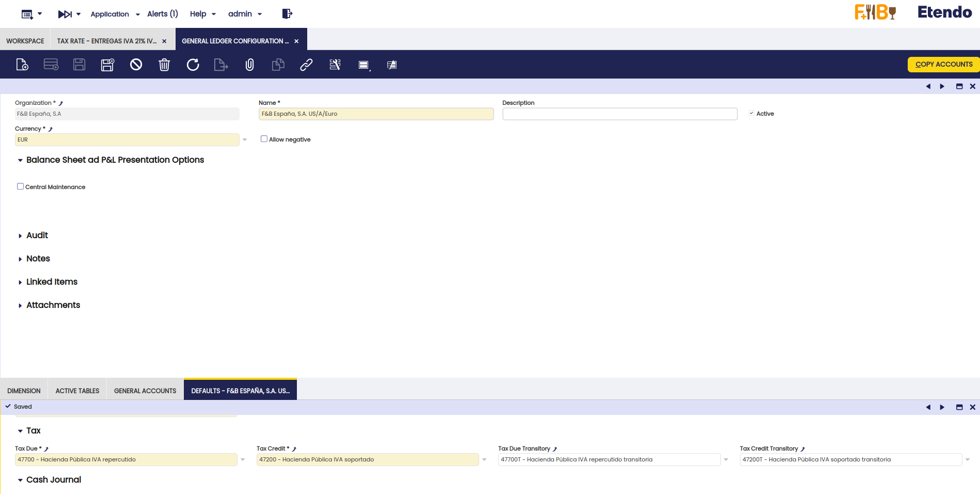980x494 pixels.
Task: Open Alerts (1)
Action: tap(163, 13)
